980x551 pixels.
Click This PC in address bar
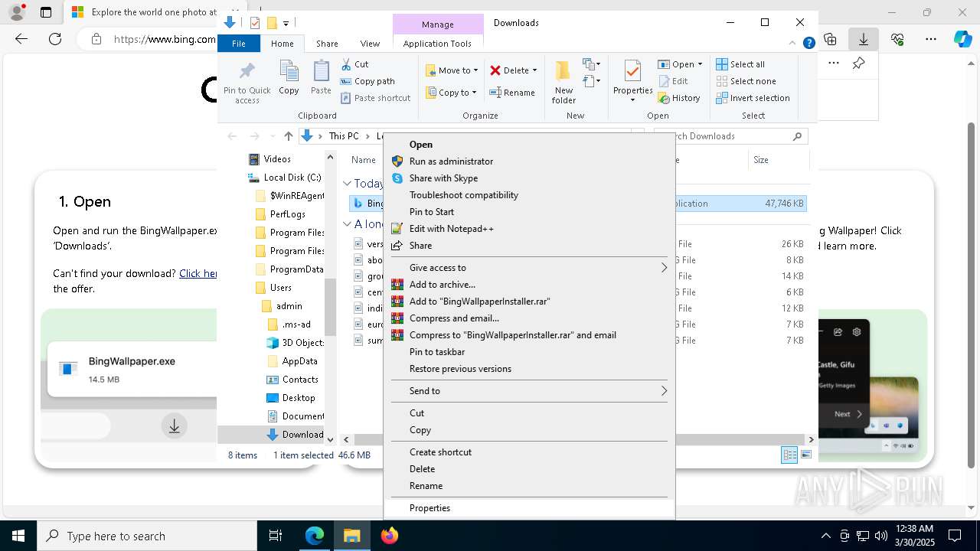point(344,136)
